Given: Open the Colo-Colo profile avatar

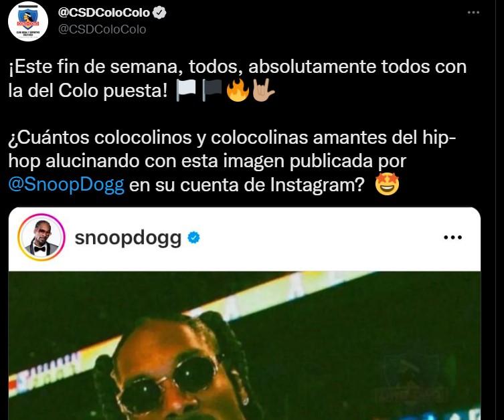Looking at the screenshot, I should pos(28,21).
